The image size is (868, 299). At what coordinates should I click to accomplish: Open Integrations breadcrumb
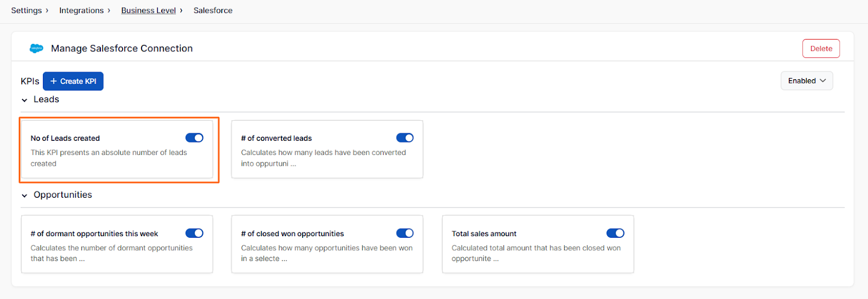coord(81,10)
